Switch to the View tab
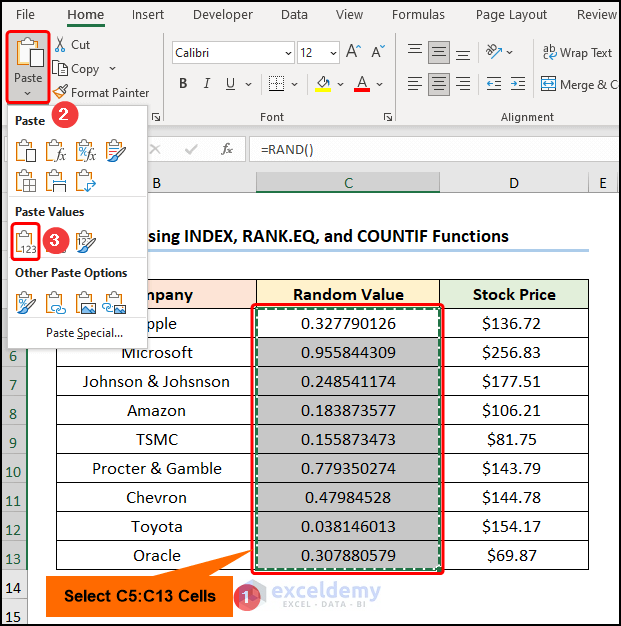The image size is (621, 626). tap(349, 15)
